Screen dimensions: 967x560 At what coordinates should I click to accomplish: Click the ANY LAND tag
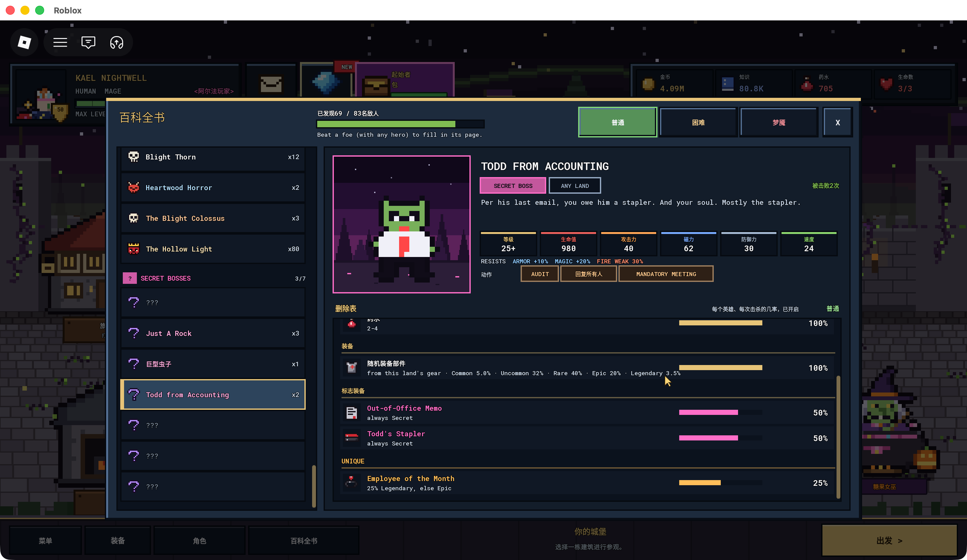(x=574, y=186)
